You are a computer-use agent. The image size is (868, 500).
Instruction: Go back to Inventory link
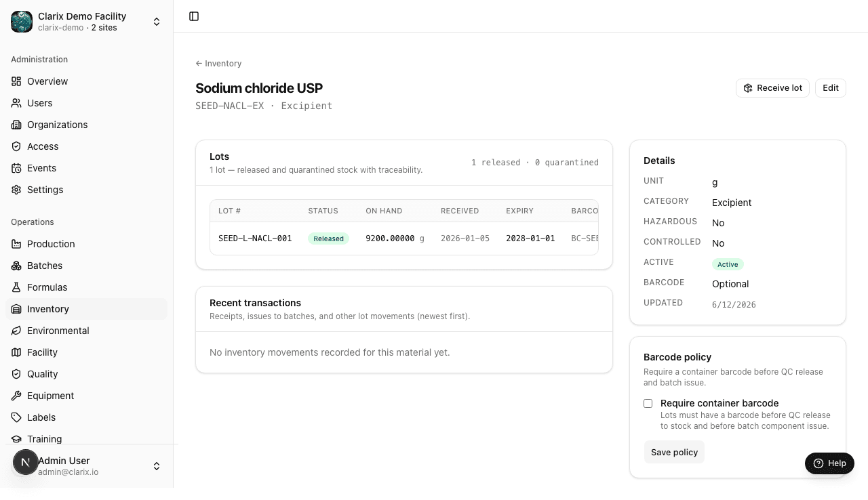point(218,64)
